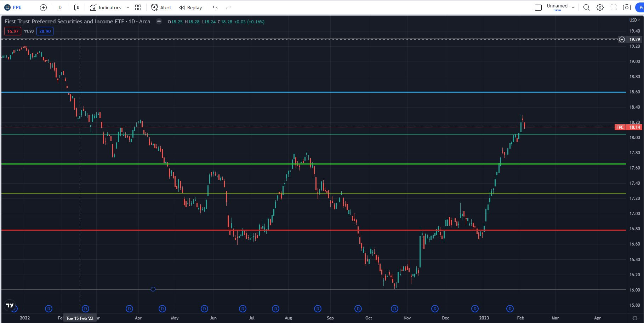
Task: Take a chart snapshot with camera icon
Action: pos(627,7)
